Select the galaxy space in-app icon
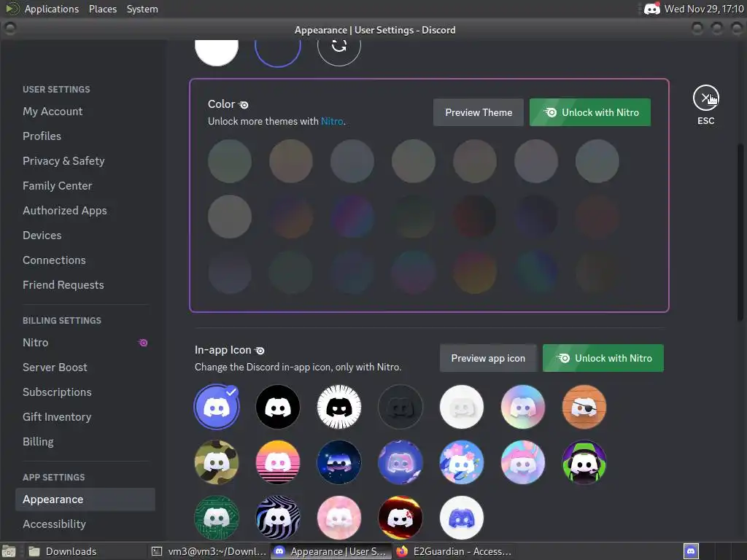Screen dimensions: 747x560 (x=339, y=462)
